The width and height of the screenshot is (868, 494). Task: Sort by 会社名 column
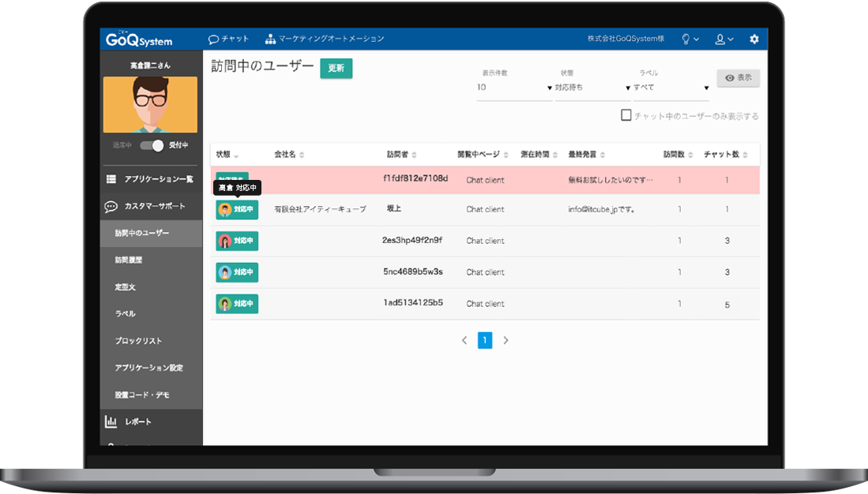tap(290, 155)
